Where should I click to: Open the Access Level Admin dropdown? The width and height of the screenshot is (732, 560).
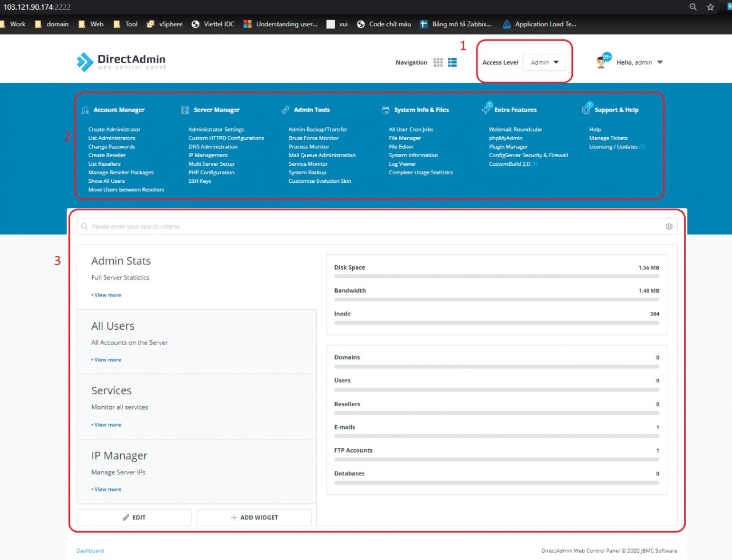pos(544,62)
